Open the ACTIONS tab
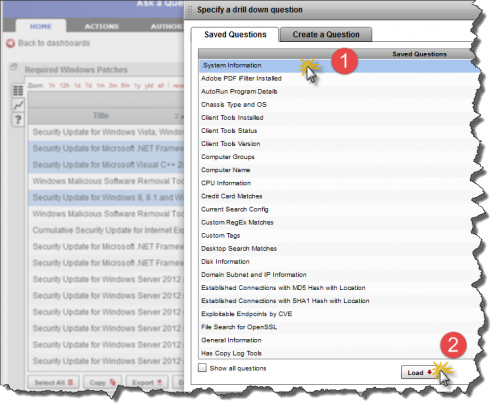The height and width of the screenshot is (413, 500). (101, 26)
